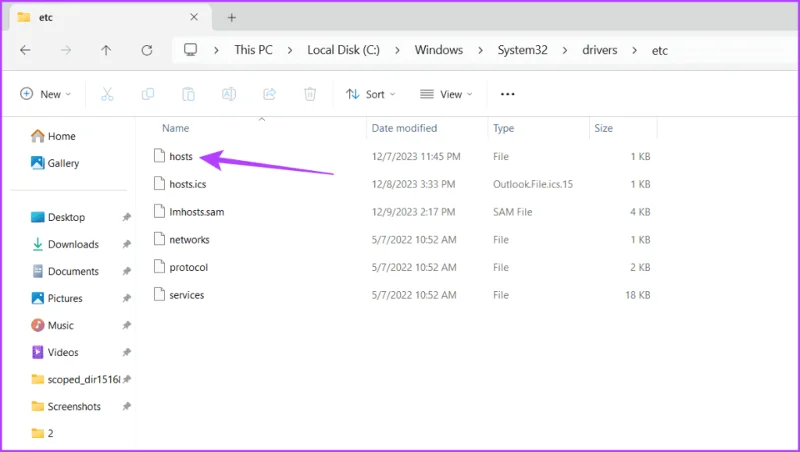
Task: Add a new tab with plus button
Action: [232, 17]
